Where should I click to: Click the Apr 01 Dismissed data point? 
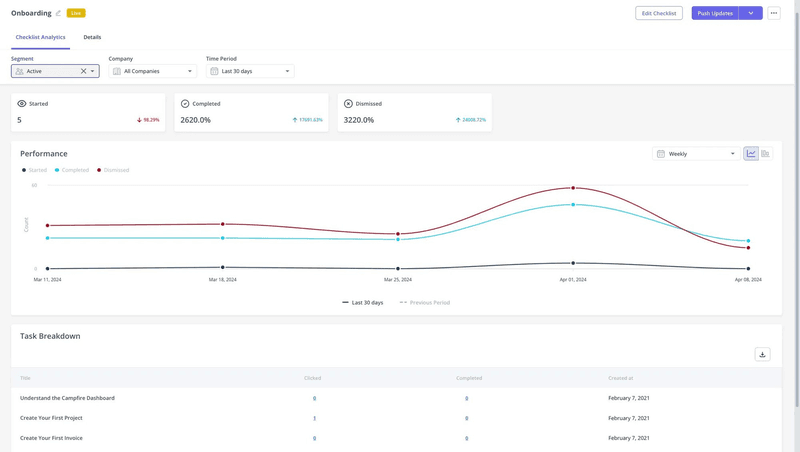click(x=573, y=188)
